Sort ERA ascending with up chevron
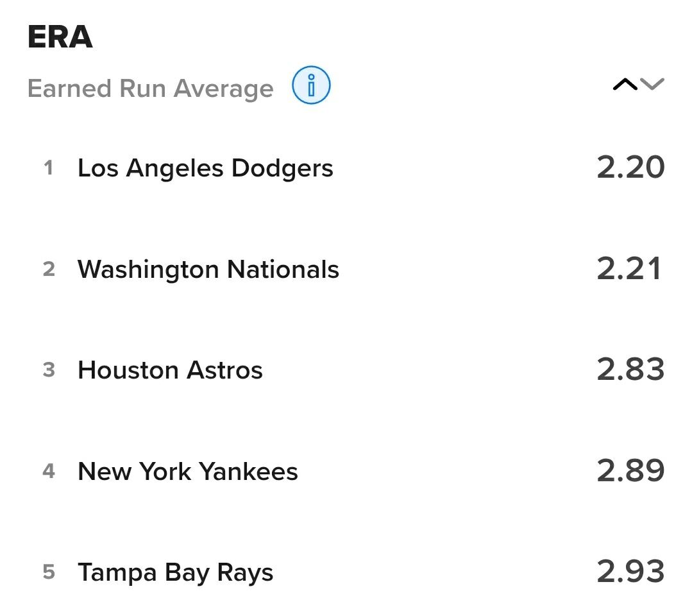 [x=625, y=84]
